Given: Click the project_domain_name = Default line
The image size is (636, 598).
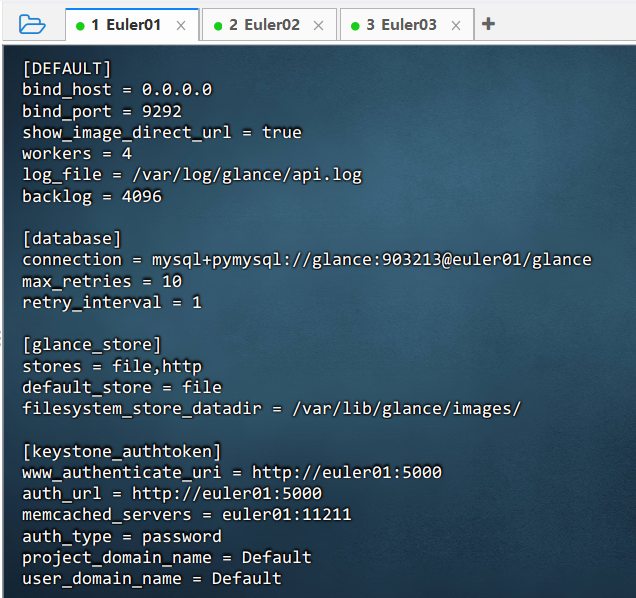Looking at the screenshot, I should (167, 557).
